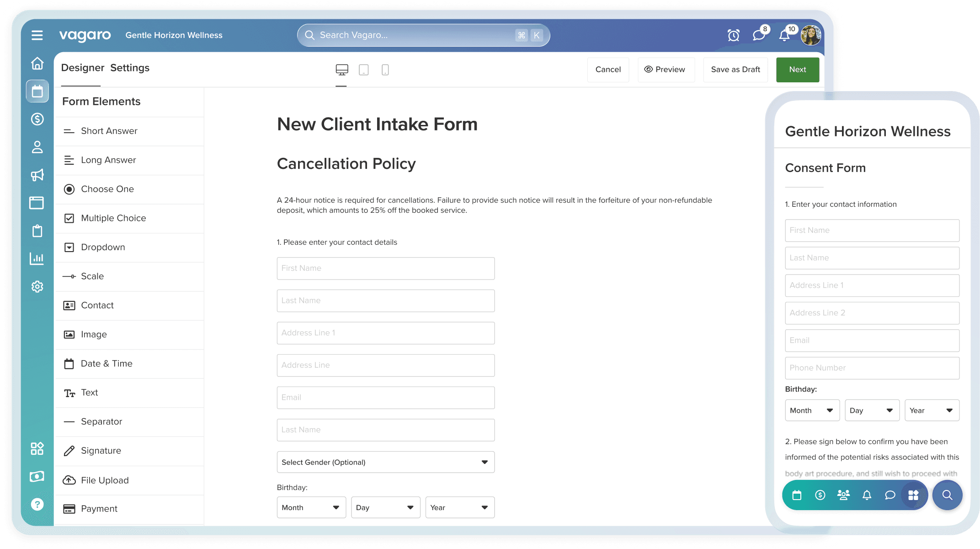Open the Designer tab

(x=83, y=68)
